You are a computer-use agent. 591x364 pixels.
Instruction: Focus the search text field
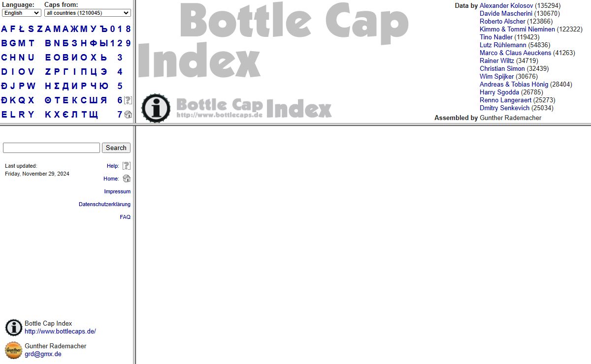click(51, 148)
